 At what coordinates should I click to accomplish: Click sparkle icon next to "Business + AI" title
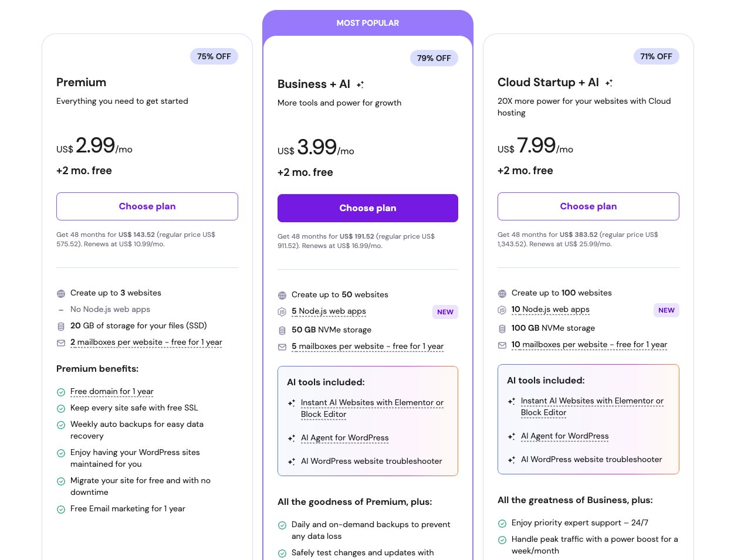[360, 85]
